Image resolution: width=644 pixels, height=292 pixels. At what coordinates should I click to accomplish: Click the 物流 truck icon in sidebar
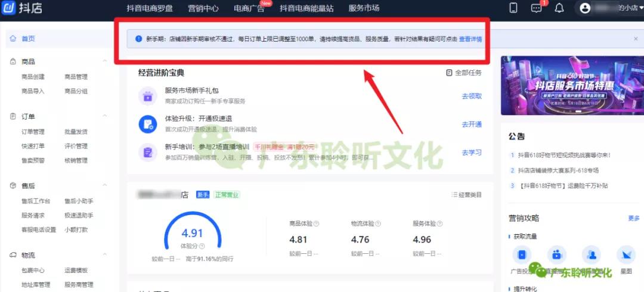[x=13, y=255]
